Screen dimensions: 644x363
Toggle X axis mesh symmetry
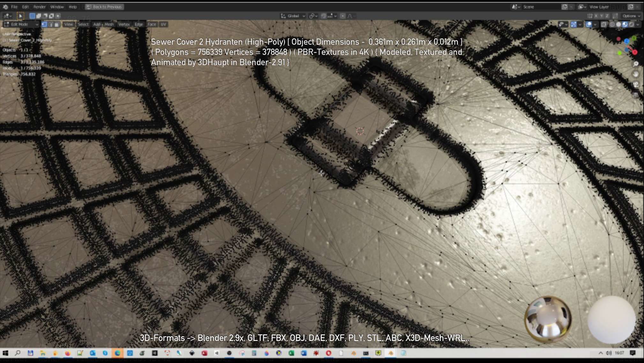point(595,16)
